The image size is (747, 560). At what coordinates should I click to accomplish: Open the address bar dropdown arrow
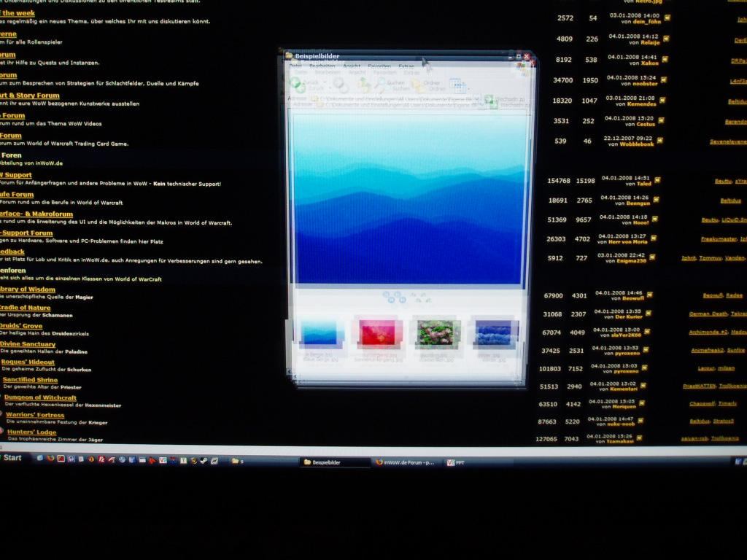click(x=477, y=100)
